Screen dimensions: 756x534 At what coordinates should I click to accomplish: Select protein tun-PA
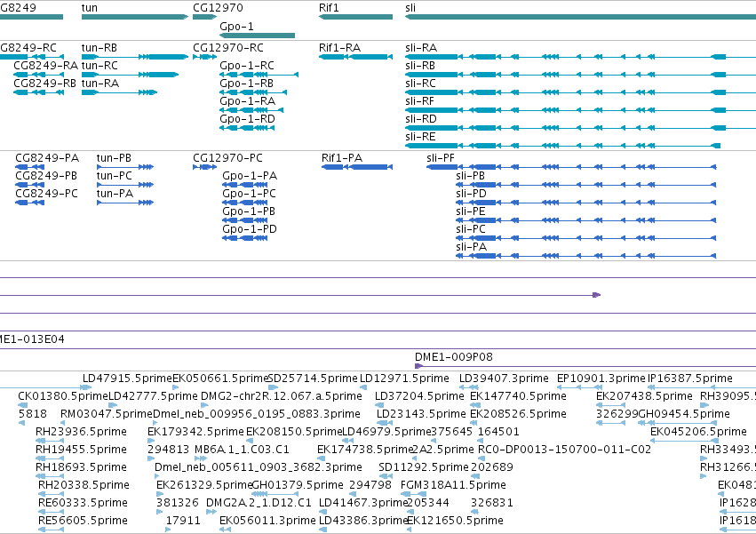125,203
